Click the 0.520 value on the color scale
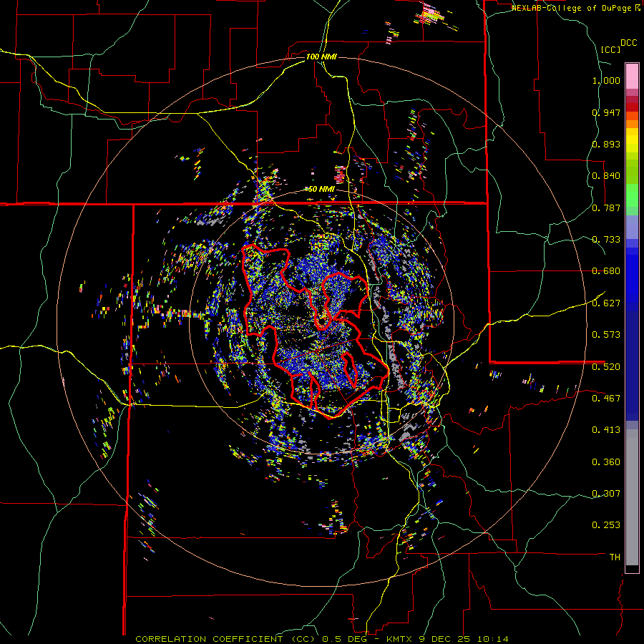Viewport: 644px width, 644px height. click(x=606, y=366)
